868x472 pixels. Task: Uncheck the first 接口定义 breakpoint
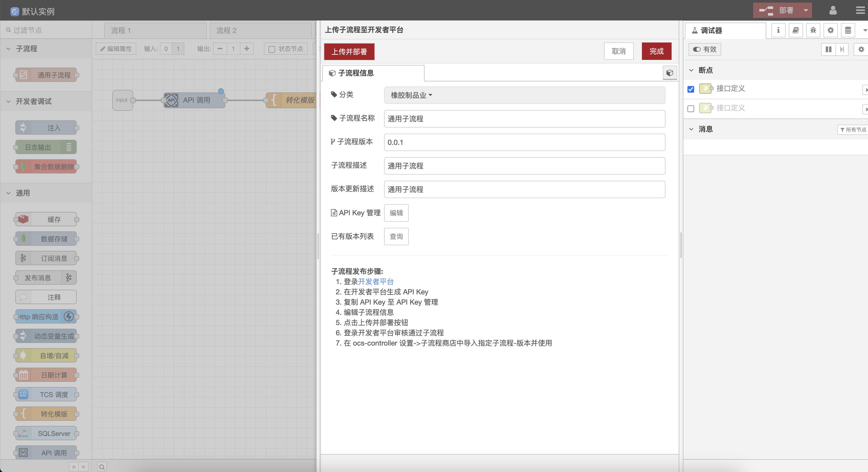(x=691, y=89)
